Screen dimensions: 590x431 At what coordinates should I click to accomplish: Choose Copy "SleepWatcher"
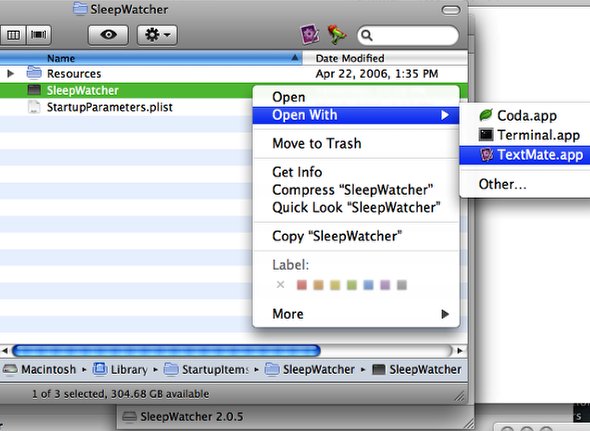click(x=356, y=236)
